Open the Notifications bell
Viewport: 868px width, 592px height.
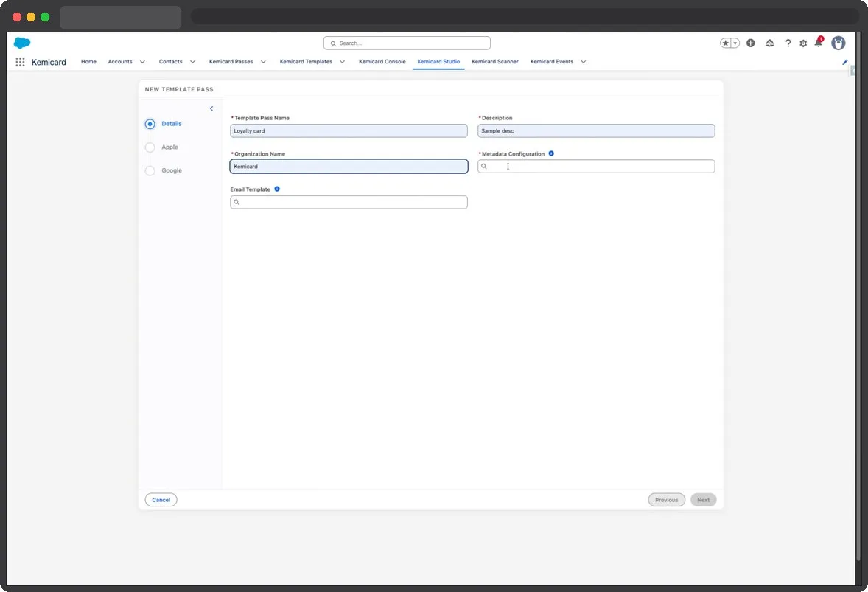pos(819,42)
